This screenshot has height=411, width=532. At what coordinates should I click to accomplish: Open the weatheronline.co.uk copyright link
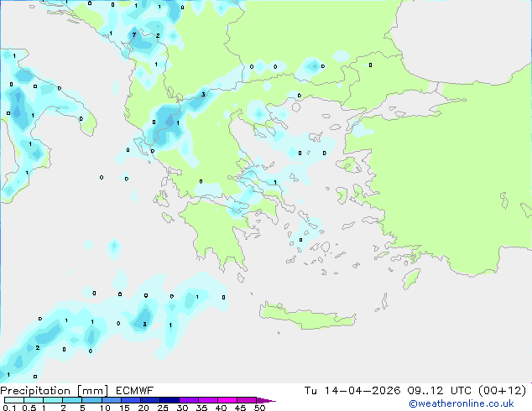pyautogui.click(x=462, y=403)
